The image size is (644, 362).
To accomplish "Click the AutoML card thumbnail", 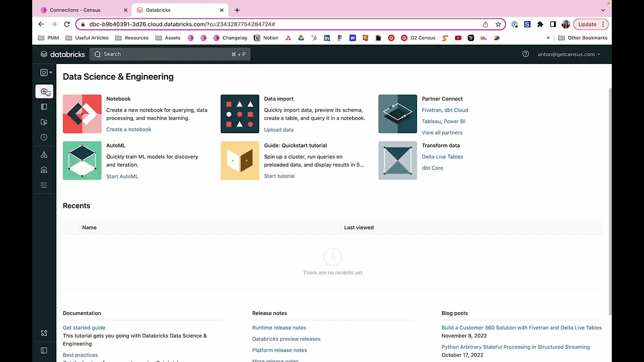I will [x=82, y=160].
